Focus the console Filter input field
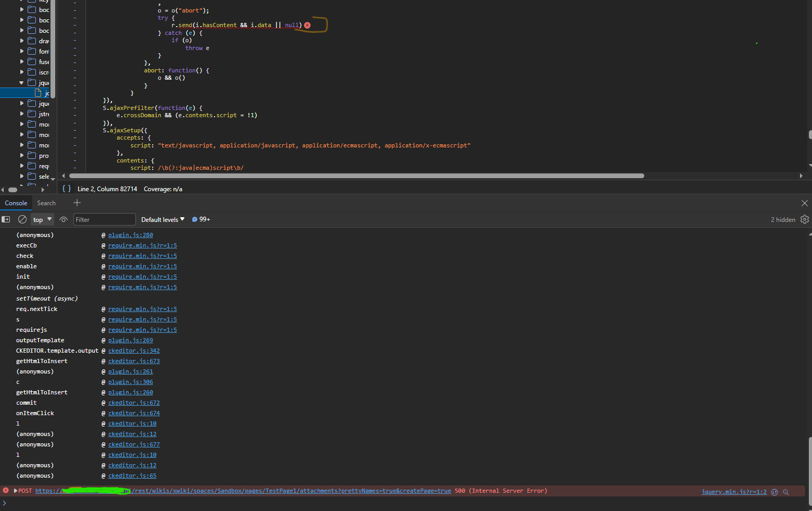 coord(104,219)
